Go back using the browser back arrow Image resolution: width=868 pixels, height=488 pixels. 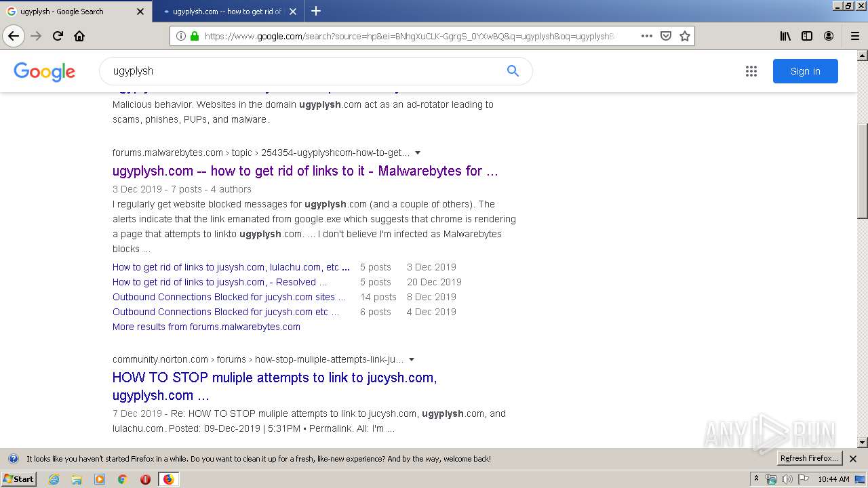point(14,36)
